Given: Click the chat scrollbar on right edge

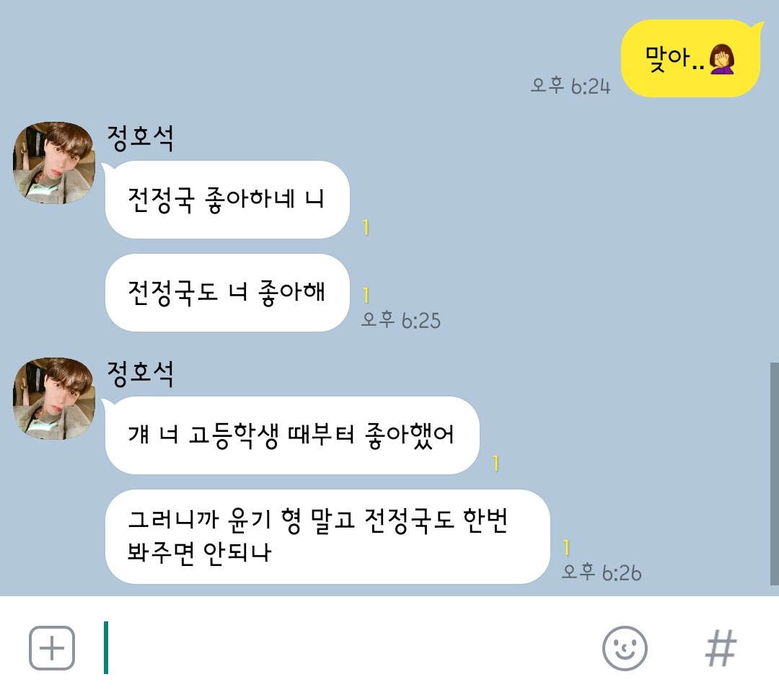Looking at the screenshot, I should coord(775,474).
